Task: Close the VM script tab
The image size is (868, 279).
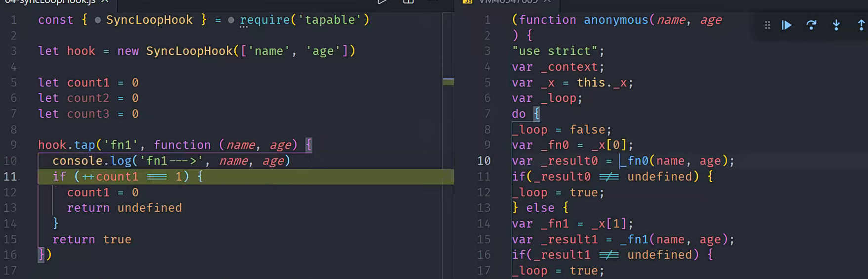Action: [x=547, y=1]
